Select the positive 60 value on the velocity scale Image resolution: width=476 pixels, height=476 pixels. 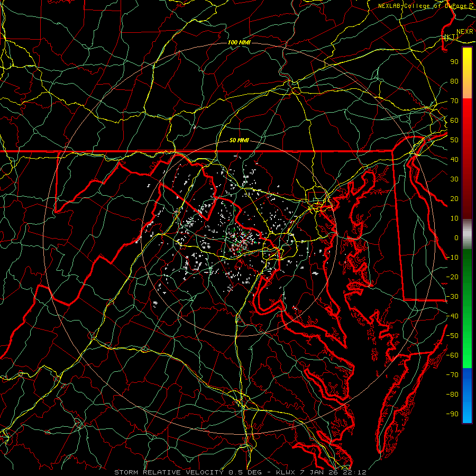pos(454,120)
